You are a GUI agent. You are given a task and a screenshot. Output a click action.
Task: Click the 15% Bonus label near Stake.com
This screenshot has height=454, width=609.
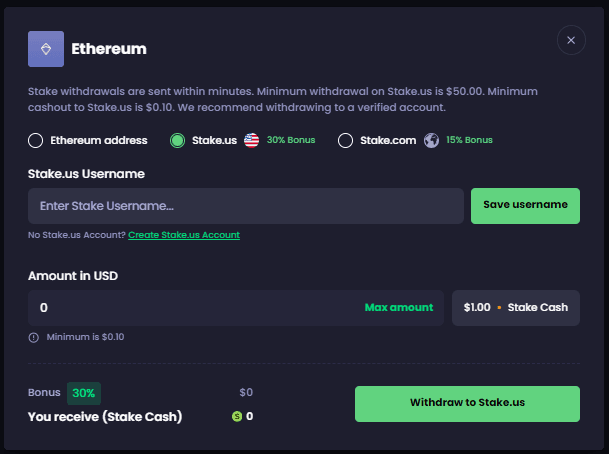click(x=469, y=141)
